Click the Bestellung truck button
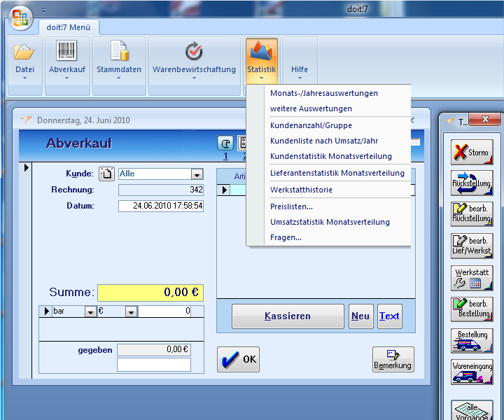This screenshot has height=420, width=504. [472, 341]
